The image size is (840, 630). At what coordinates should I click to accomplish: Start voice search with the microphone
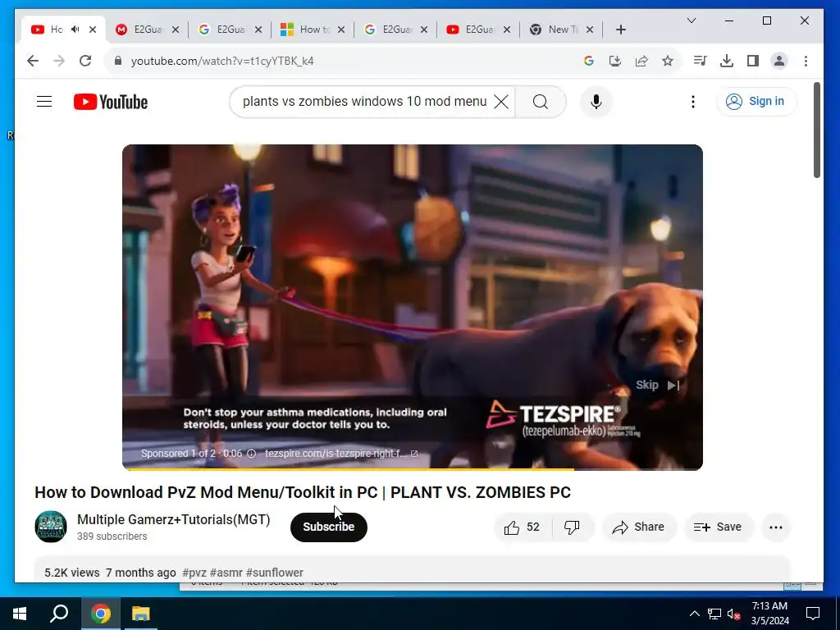point(596,101)
